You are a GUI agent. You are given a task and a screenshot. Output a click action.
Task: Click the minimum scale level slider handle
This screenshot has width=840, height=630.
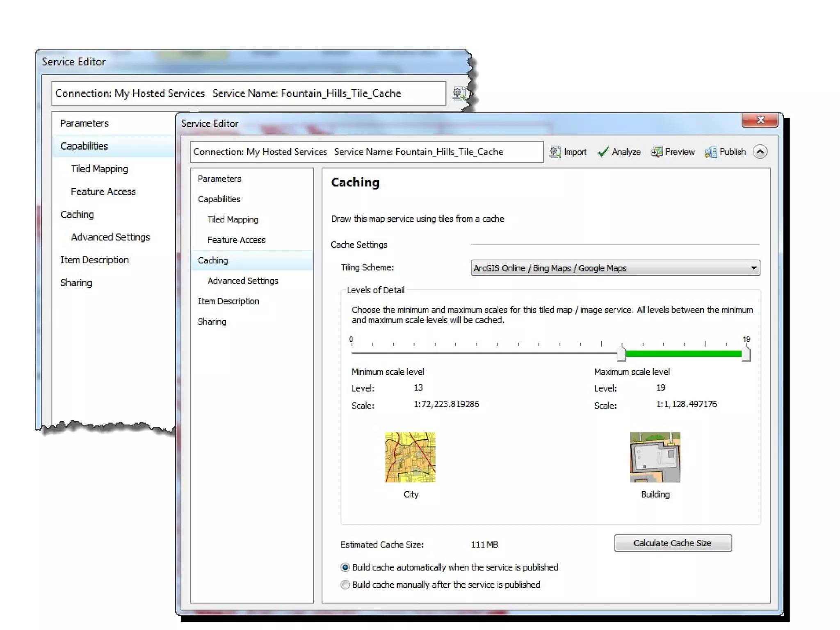[x=621, y=354]
